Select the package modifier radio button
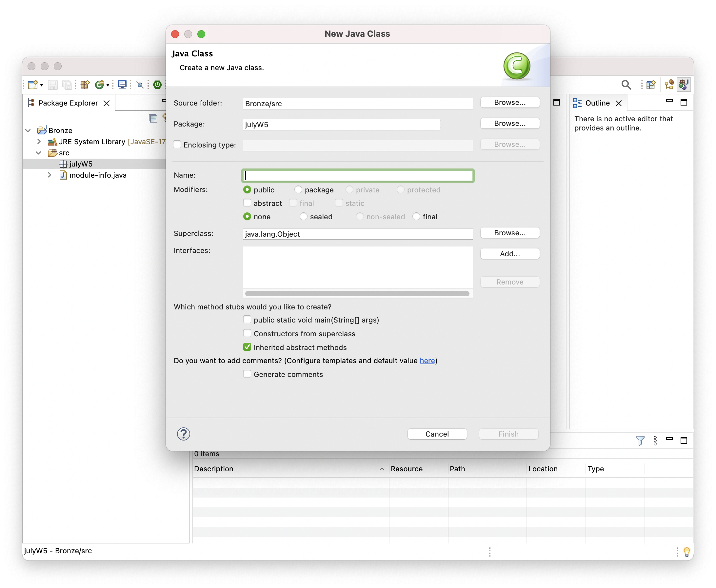The width and height of the screenshot is (716, 588). pos(298,190)
